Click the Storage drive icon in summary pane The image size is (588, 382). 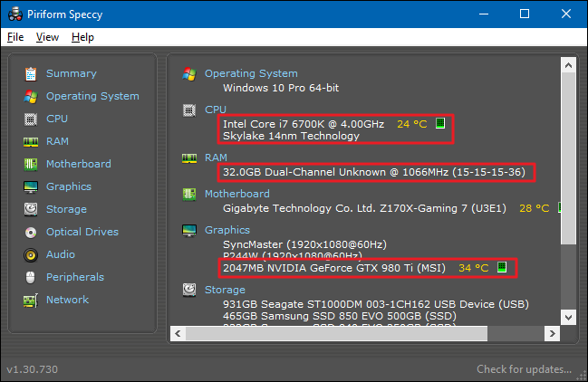[189, 290]
